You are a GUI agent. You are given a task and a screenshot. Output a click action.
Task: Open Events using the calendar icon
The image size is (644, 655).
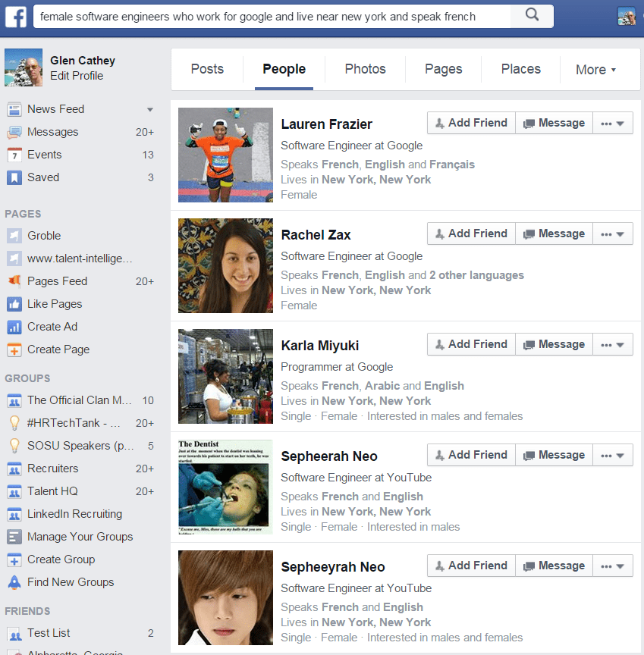[x=14, y=154]
